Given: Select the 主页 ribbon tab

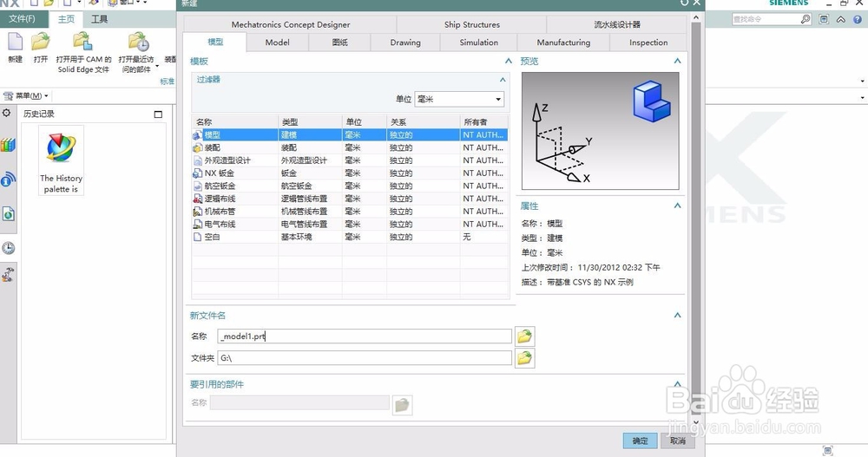Looking at the screenshot, I should tap(67, 19).
